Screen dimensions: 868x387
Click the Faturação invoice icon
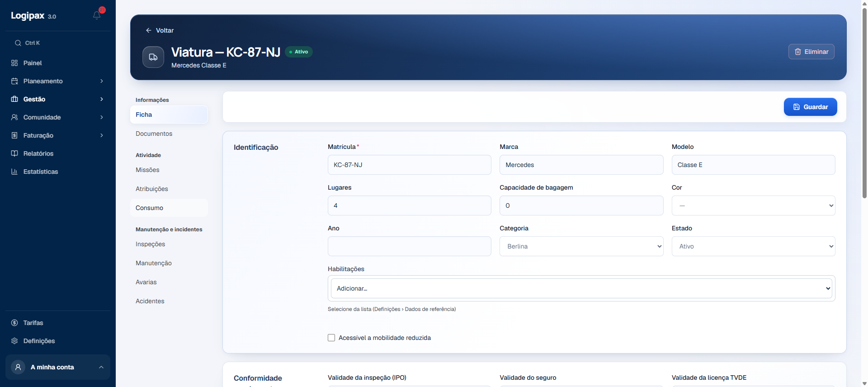14,135
